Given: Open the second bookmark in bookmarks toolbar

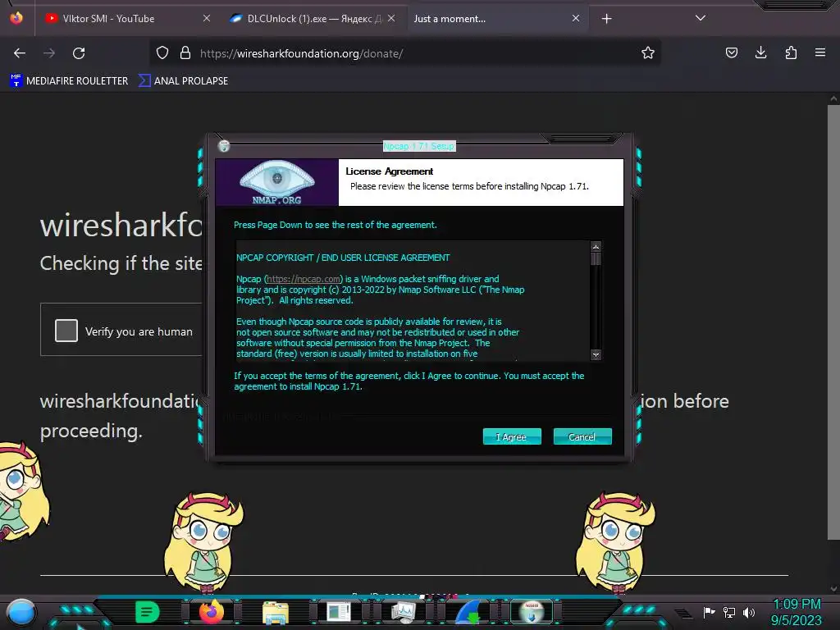Looking at the screenshot, I should pos(183,81).
